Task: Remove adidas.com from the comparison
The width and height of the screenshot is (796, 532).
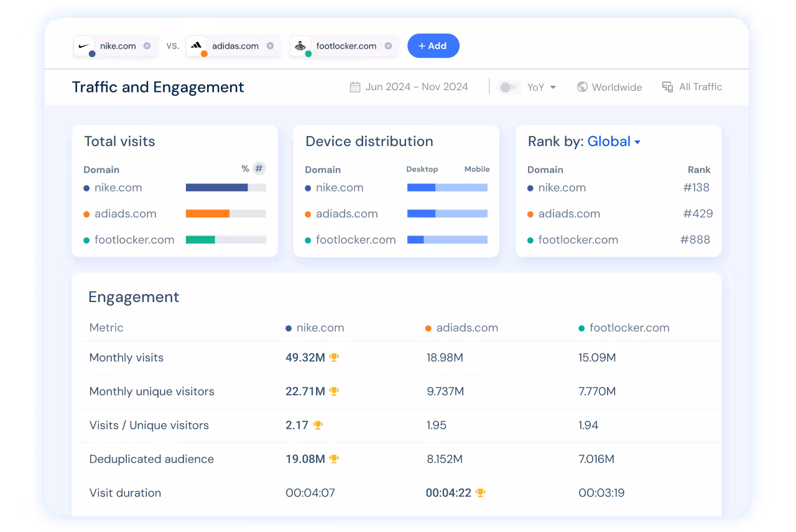Action: pos(270,46)
